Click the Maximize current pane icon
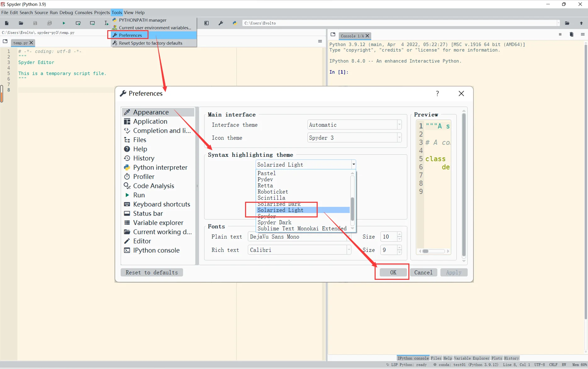This screenshot has height=369, width=588. tap(206, 23)
